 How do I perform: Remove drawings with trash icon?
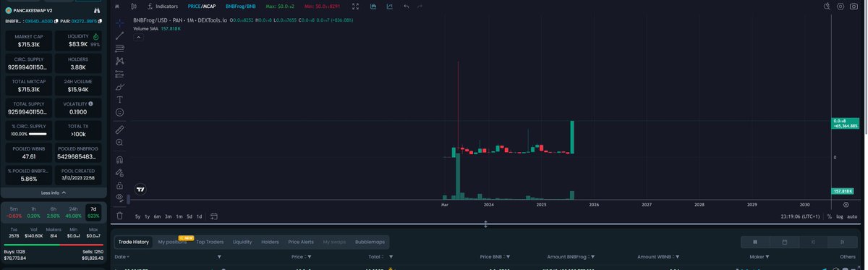(x=119, y=216)
